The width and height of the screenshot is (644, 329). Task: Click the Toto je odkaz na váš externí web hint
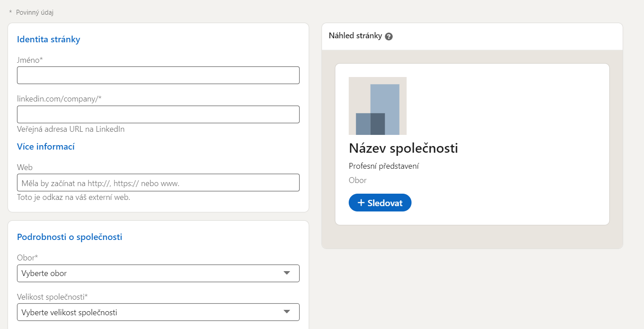73,197
